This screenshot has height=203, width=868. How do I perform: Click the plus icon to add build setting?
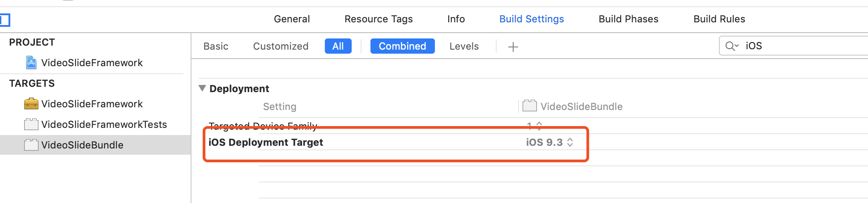pyautogui.click(x=513, y=47)
